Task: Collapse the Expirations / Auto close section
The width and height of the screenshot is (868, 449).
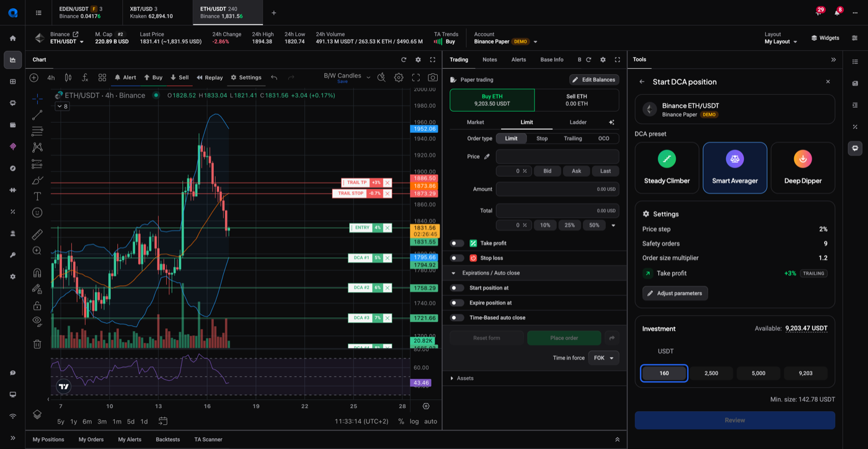Action: click(x=453, y=273)
